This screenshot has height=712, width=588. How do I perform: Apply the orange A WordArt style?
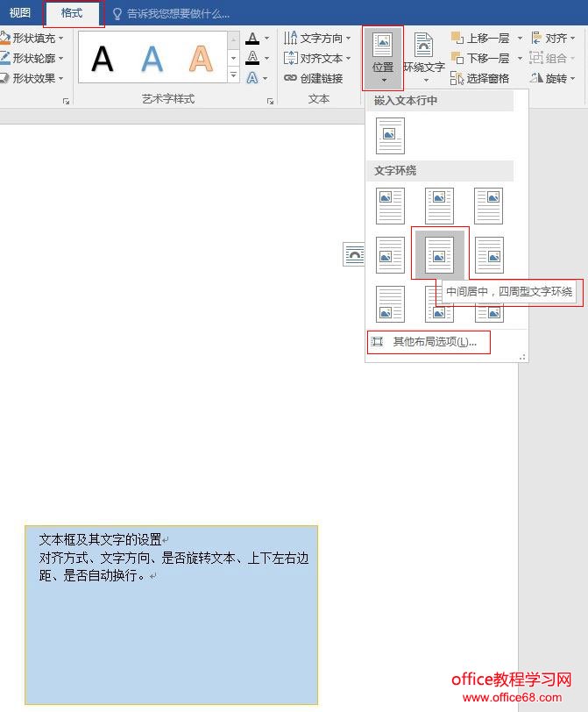pyautogui.click(x=201, y=59)
